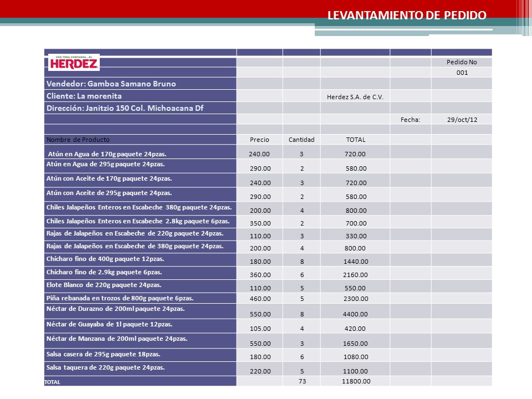The height and width of the screenshot is (399, 532).
Task: Click quantity 8 in Néctar de Durazno row
Action: click(x=302, y=314)
